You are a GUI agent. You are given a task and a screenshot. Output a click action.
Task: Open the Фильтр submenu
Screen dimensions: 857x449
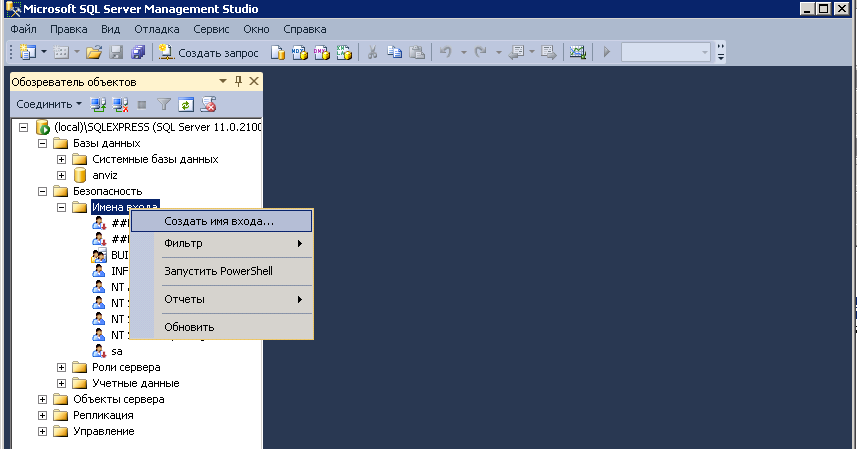[221, 244]
